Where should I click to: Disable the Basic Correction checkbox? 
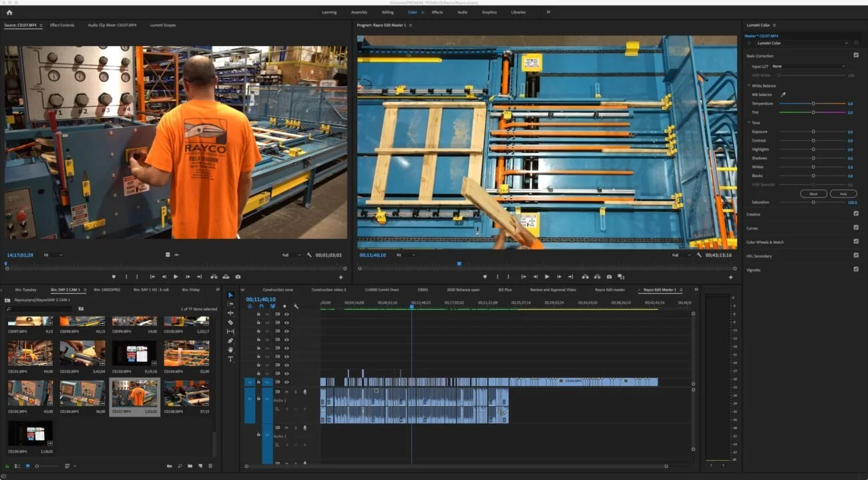pyautogui.click(x=856, y=55)
